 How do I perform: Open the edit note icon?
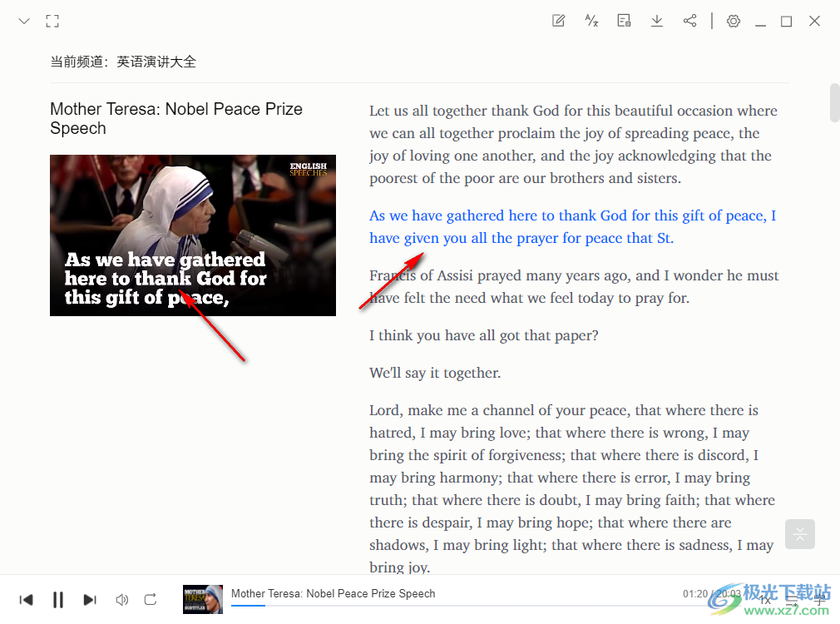(x=559, y=21)
